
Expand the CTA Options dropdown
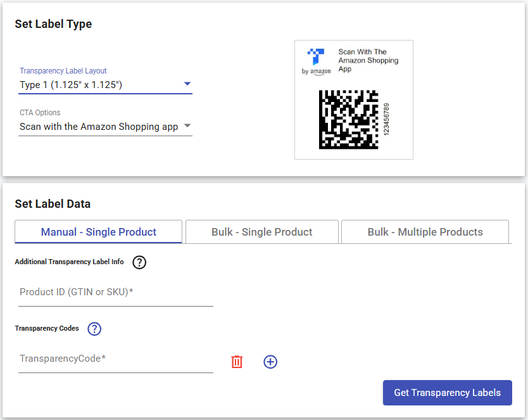105,127
